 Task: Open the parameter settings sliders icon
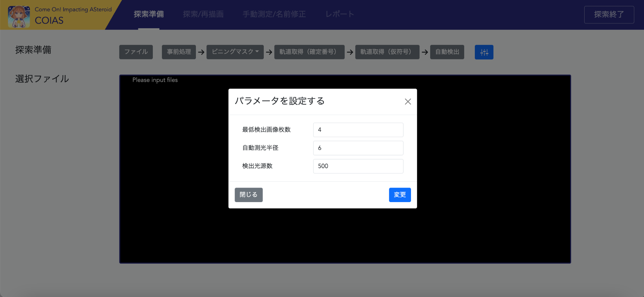click(x=484, y=52)
